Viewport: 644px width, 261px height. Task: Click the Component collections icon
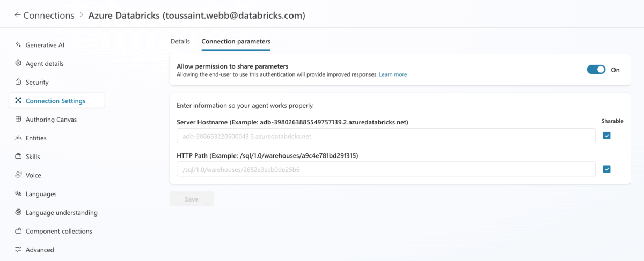(x=18, y=231)
